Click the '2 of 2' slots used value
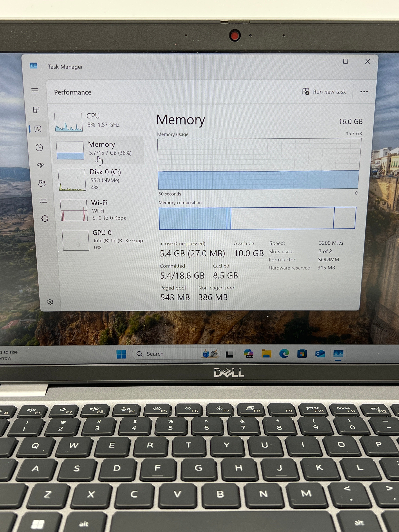The height and width of the screenshot is (532, 399). point(325,251)
